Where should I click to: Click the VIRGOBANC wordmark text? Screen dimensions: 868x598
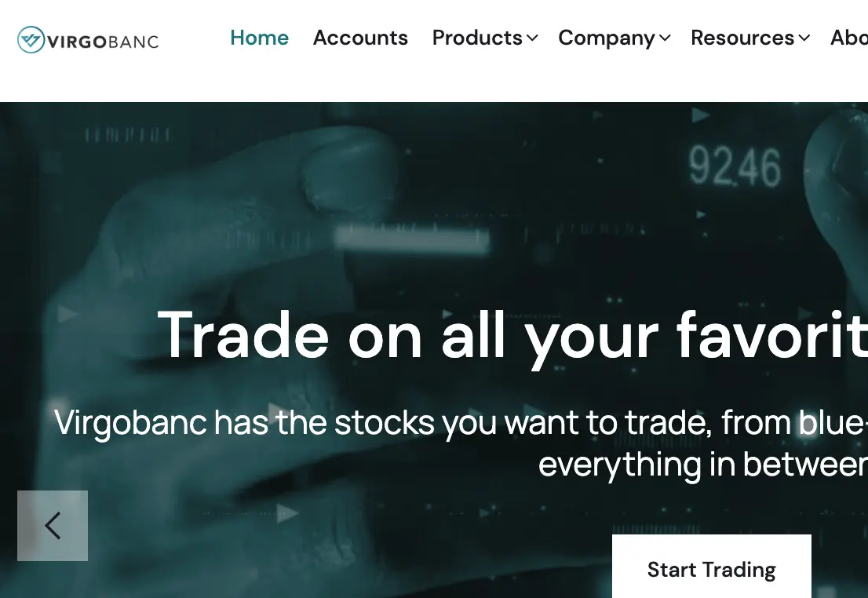(103, 42)
